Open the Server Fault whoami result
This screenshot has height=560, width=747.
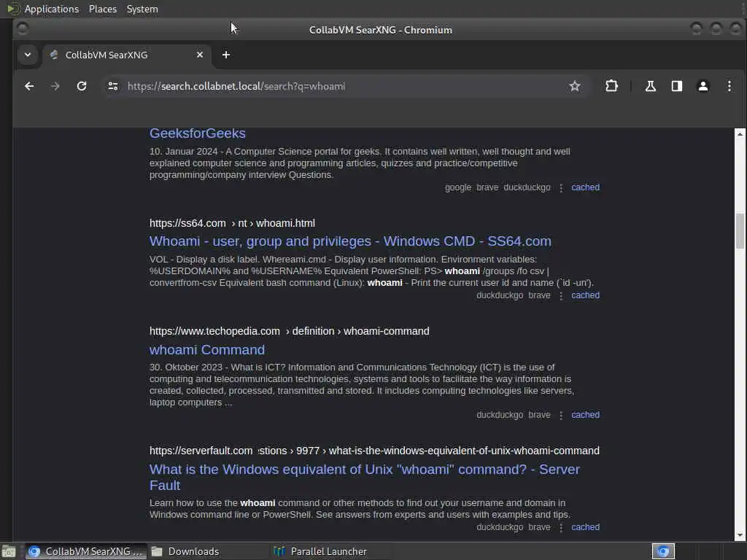click(365, 477)
